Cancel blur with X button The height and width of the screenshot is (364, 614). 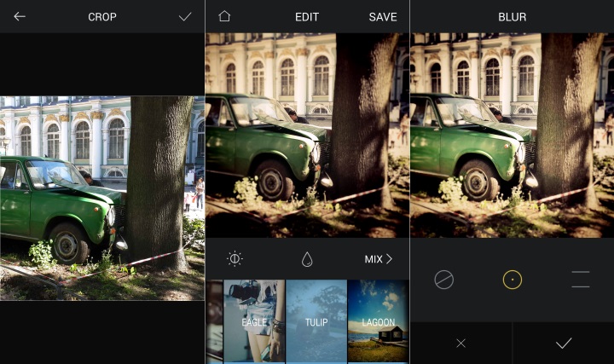tap(460, 344)
